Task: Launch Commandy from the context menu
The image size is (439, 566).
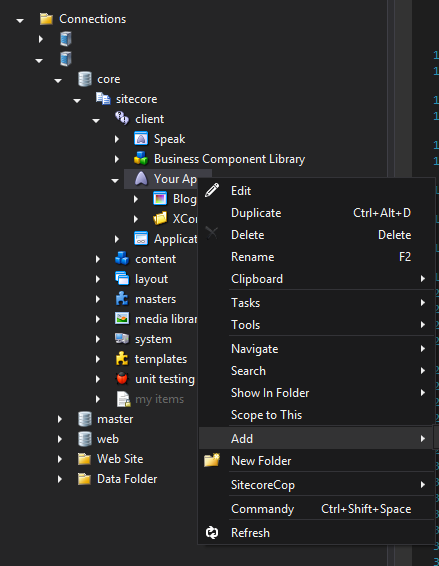Action: [x=316, y=509]
